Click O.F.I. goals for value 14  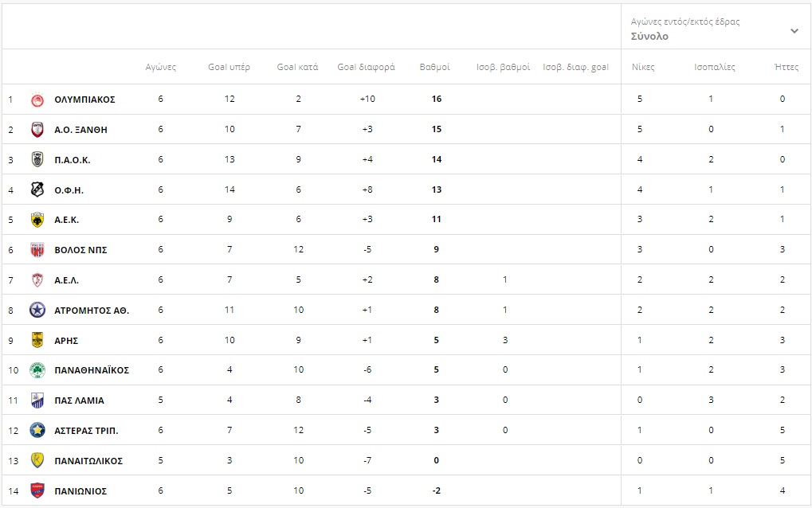[x=229, y=190]
